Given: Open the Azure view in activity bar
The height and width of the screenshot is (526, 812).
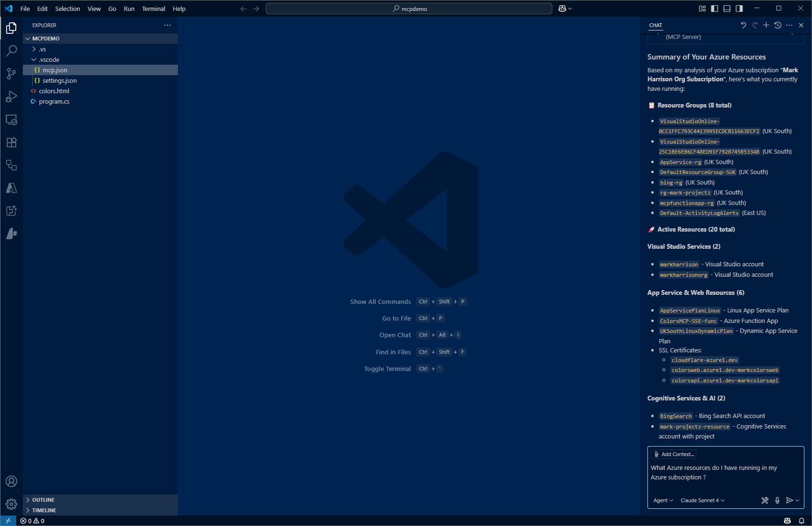Looking at the screenshot, I should coord(11,188).
